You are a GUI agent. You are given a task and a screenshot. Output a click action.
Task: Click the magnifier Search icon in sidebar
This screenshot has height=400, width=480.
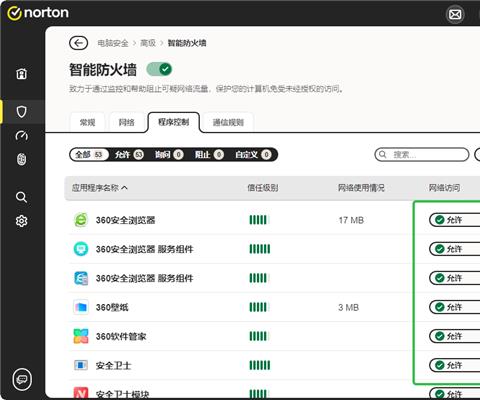click(x=22, y=197)
